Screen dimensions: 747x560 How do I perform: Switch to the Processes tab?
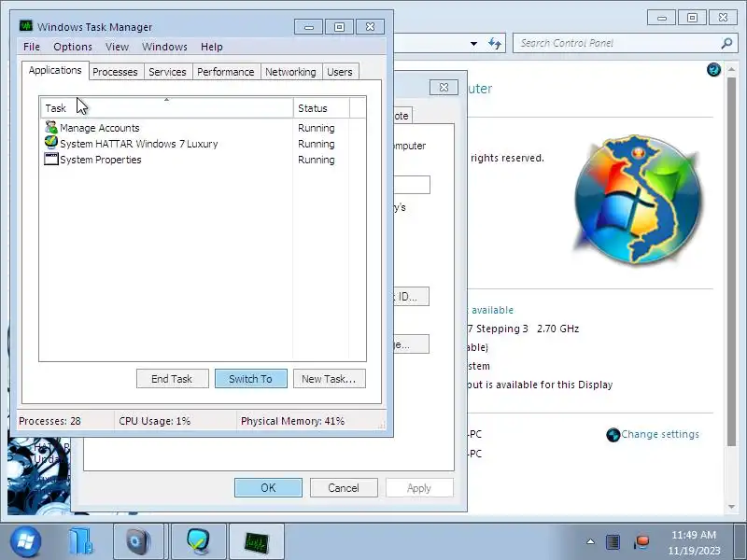pos(115,72)
